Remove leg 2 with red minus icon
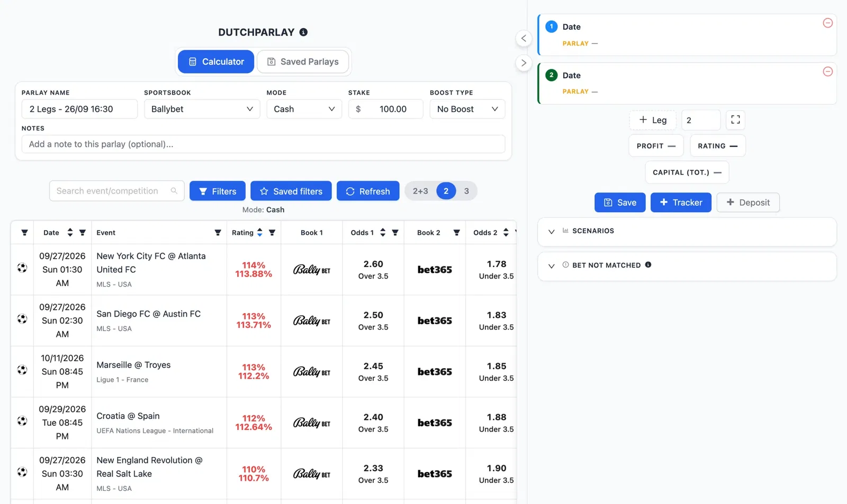This screenshot has height=504, width=847. pyautogui.click(x=828, y=71)
